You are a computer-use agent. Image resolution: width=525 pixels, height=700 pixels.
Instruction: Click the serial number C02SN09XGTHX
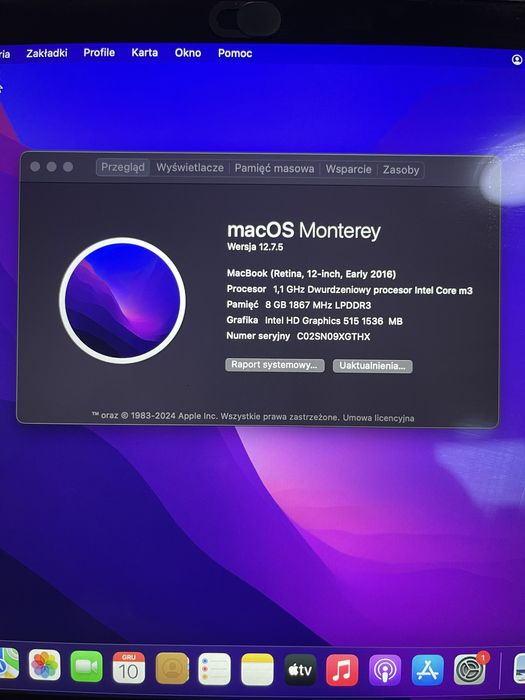click(333, 337)
